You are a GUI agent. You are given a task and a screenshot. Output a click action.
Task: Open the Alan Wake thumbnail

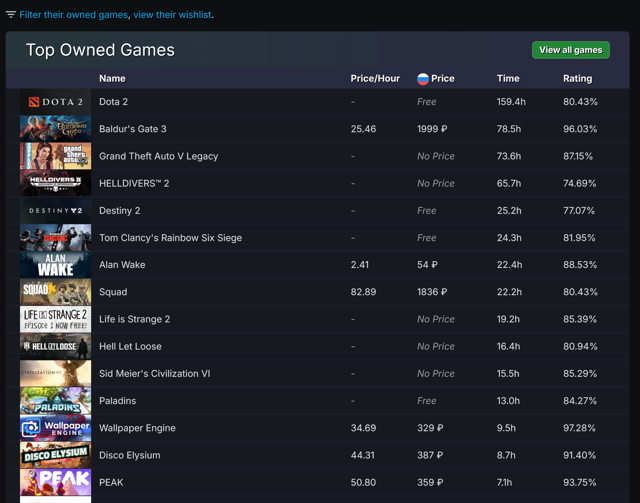pyautogui.click(x=56, y=265)
